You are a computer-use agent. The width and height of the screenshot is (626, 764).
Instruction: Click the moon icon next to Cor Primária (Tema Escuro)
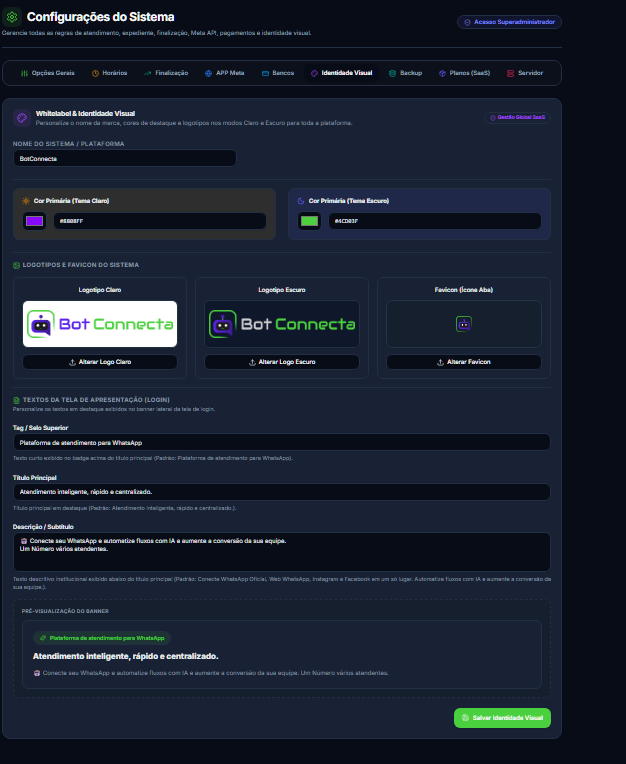pos(301,201)
